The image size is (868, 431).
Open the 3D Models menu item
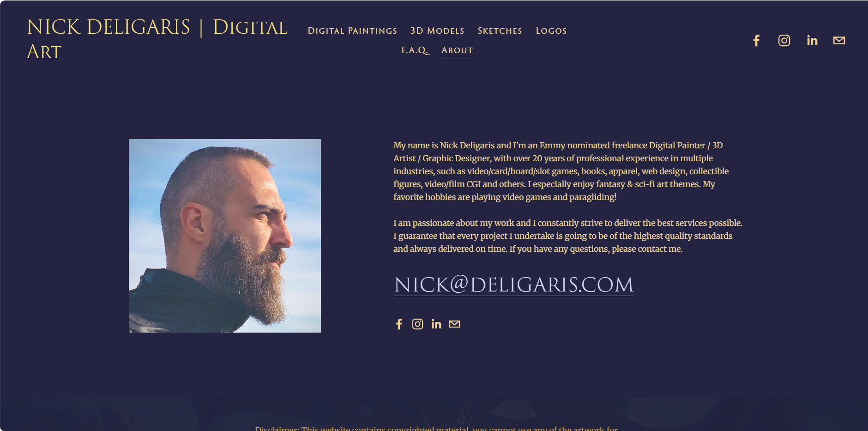coord(437,31)
